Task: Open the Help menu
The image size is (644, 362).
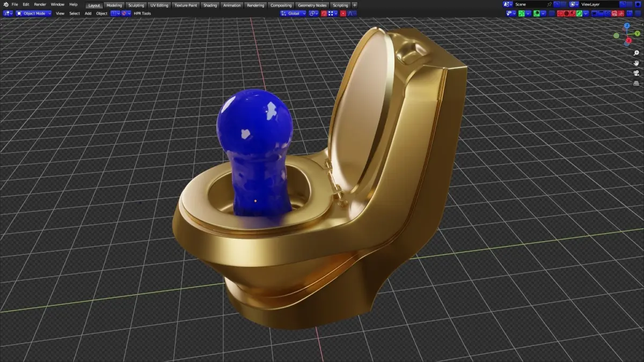Action: click(74, 4)
